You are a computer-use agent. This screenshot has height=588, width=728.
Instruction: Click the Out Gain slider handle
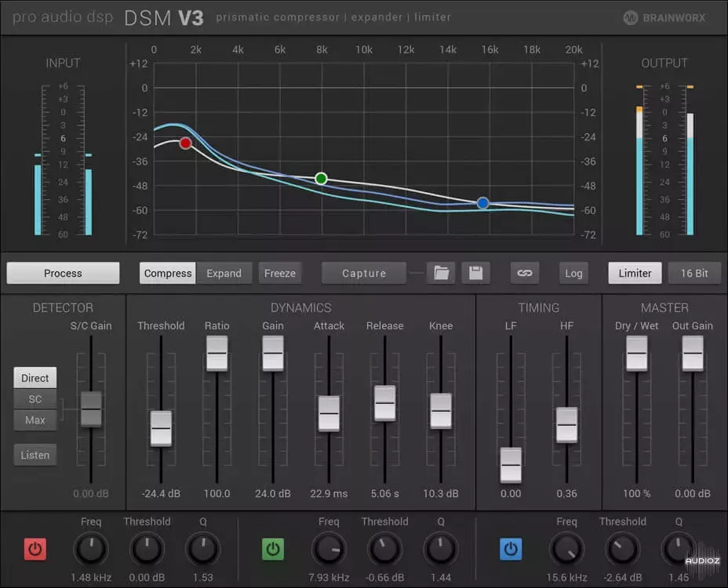693,353
